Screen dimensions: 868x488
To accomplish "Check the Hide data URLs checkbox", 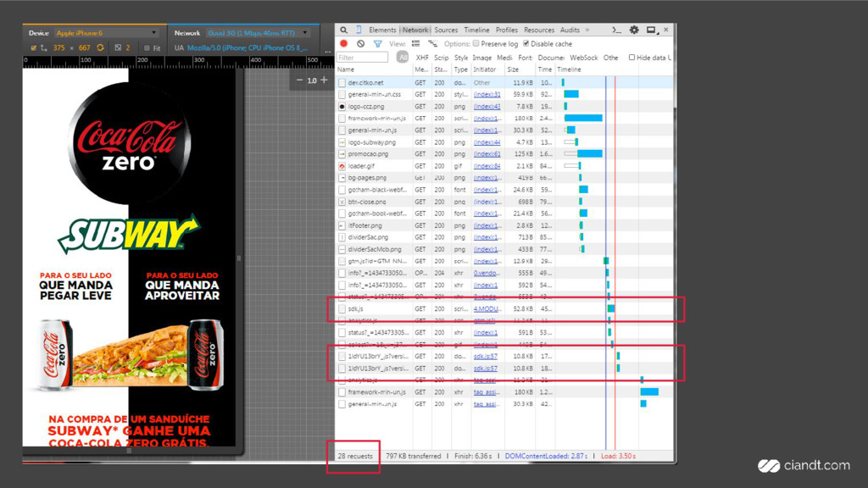I will pyautogui.click(x=632, y=58).
